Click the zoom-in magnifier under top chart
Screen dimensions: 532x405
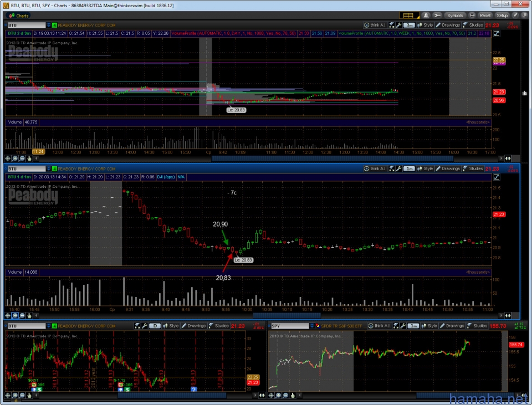[x=15, y=158]
